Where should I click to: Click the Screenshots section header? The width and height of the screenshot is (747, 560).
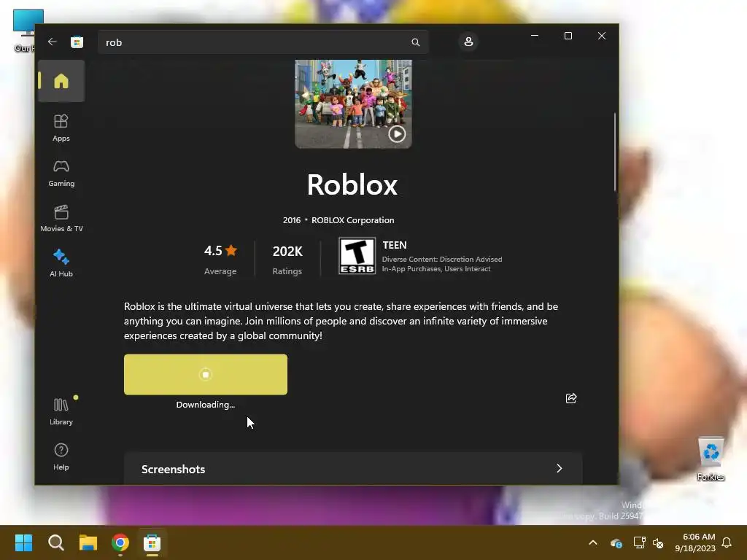pos(353,469)
